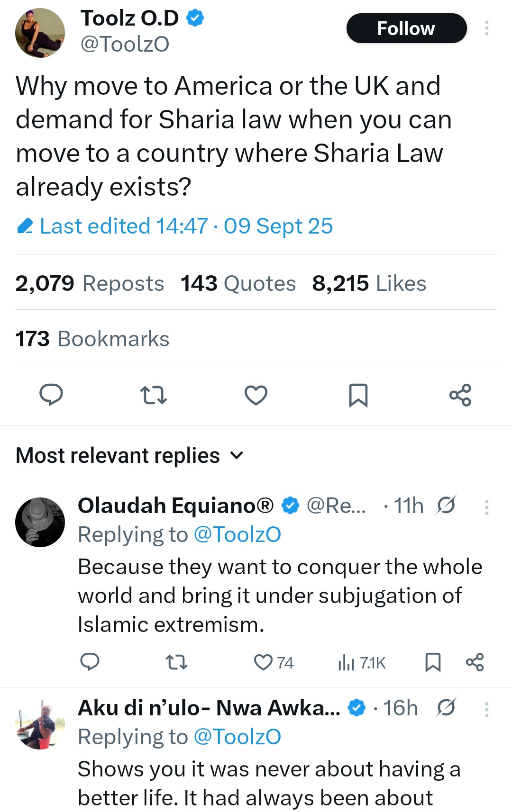Open Toolz O.D profile picture
Screen dimensions: 512x812
click(40, 33)
